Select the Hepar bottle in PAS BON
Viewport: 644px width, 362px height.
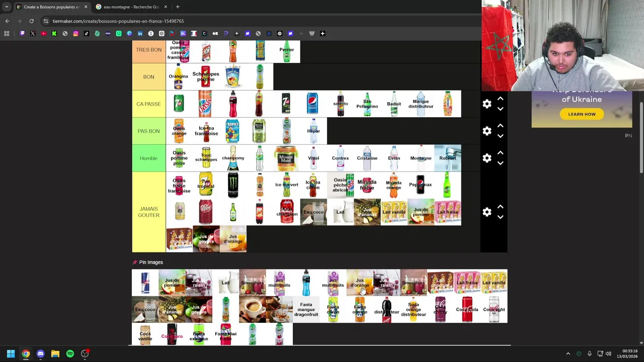pos(313,131)
